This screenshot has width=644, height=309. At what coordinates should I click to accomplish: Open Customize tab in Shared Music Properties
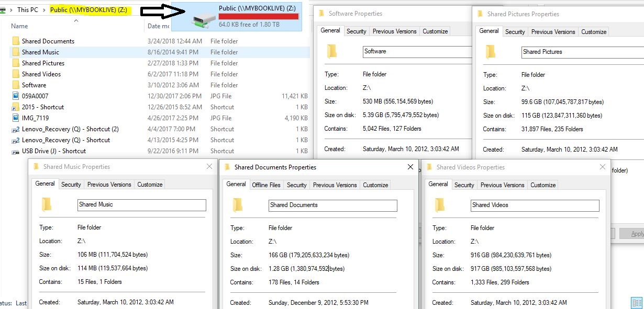tap(150, 185)
